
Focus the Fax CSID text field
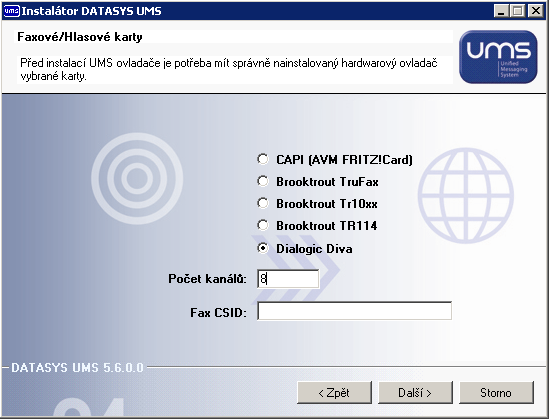(x=354, y=311)
